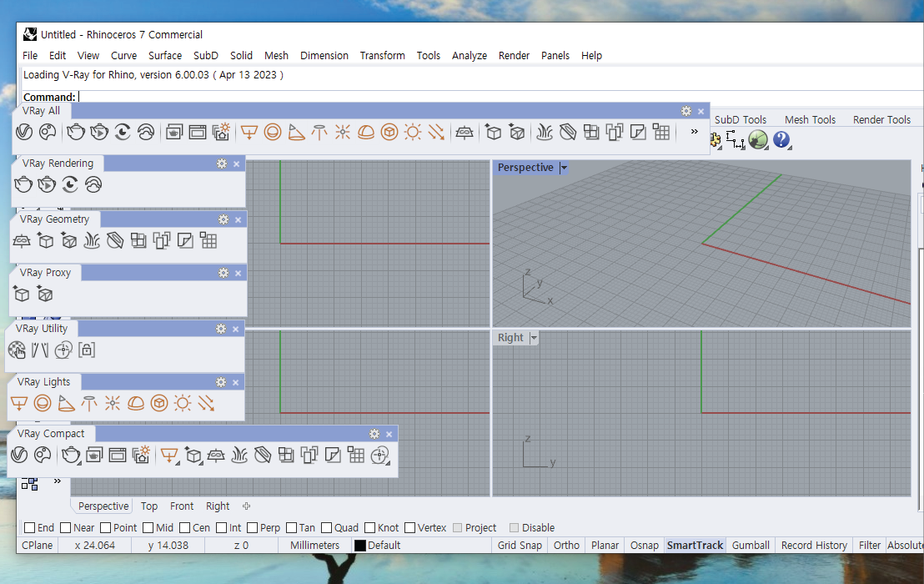Tick the Mid osnap checkbox

coord(148,527)
